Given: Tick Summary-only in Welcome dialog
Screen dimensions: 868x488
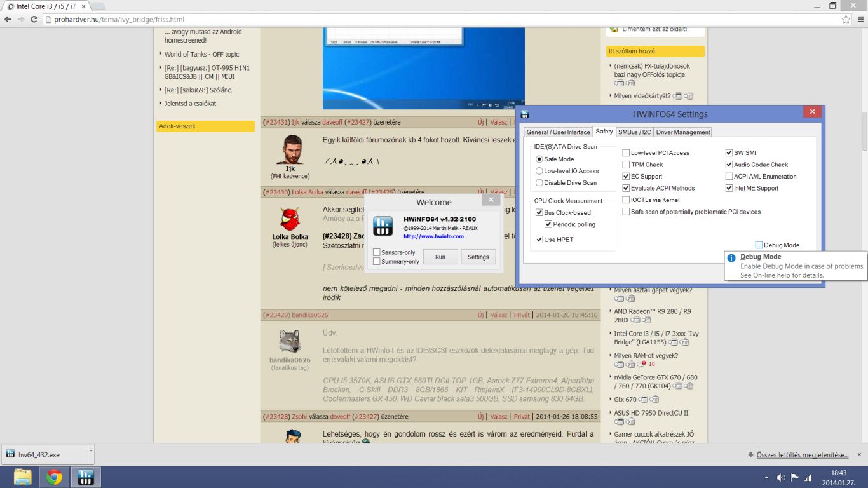Looking at the screenshot, I should point(377,261).
